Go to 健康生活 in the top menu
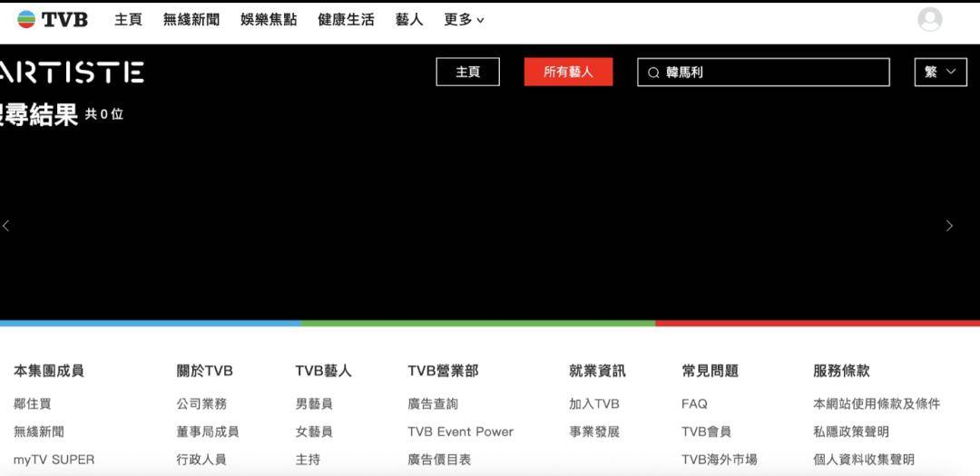Image resolution: width=980 pixels, height=476 pixels. point(346,20)
